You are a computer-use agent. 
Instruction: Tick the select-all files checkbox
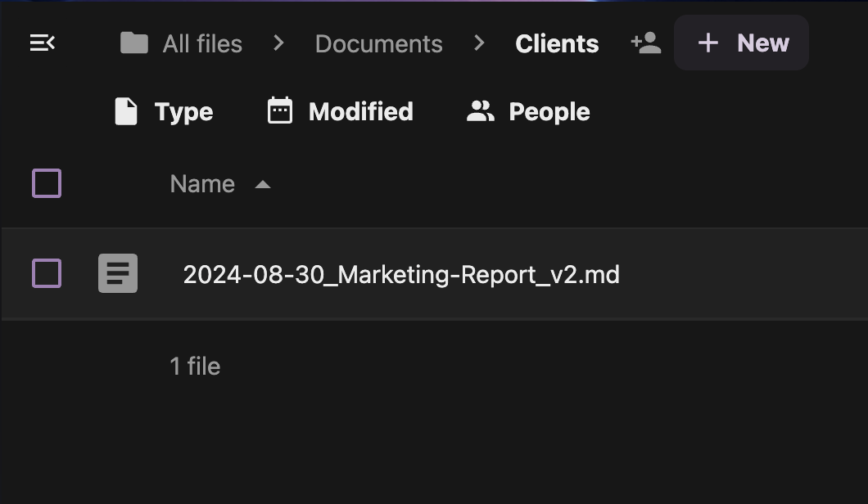(47, 183)
